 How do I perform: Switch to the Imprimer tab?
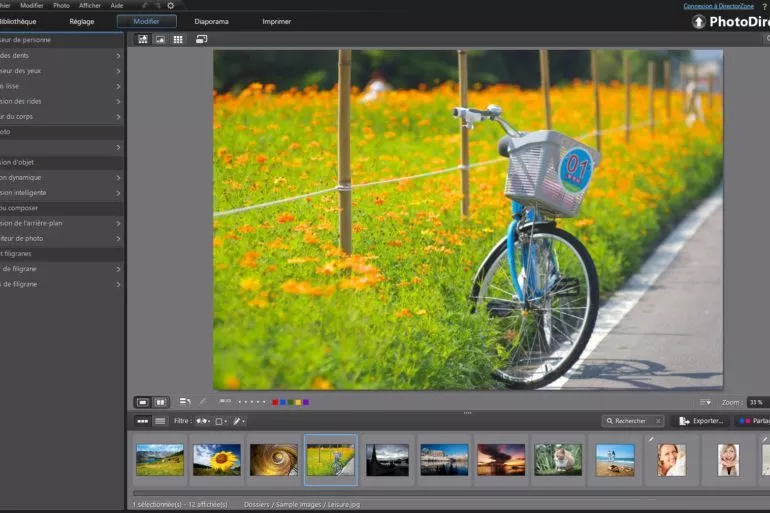click(276, 22)
